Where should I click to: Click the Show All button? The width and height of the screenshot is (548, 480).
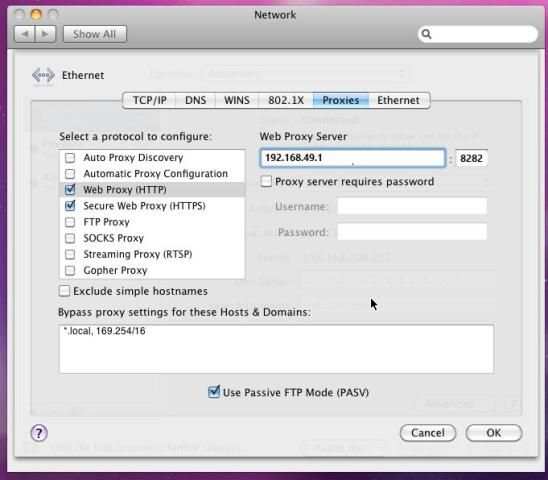94,34
